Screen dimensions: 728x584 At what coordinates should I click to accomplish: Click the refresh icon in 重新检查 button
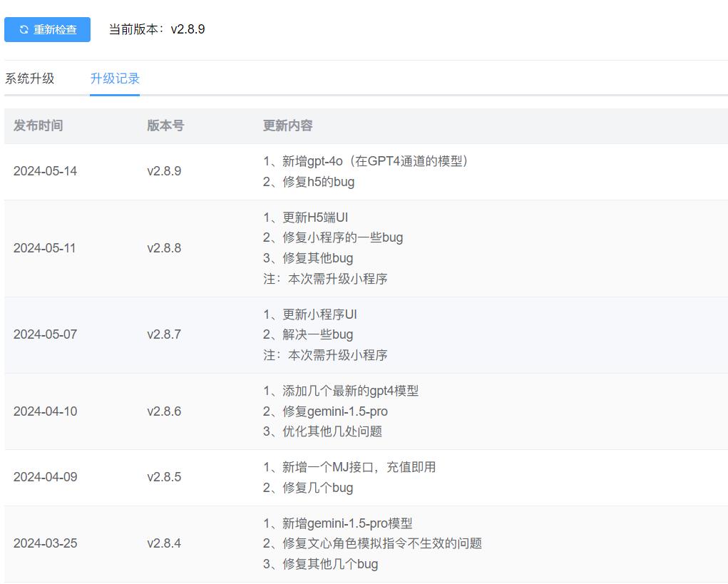click(24, 30)
